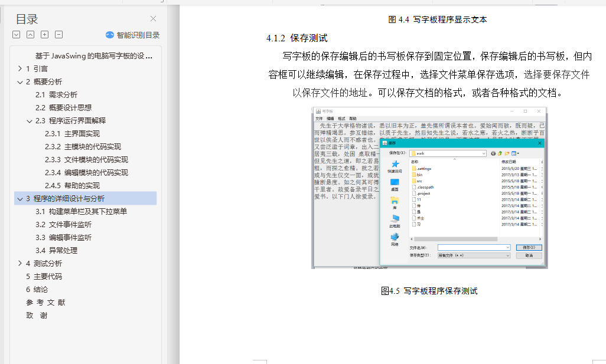
Task: Select the save-dialog screenshot figure in document
Action: (x=429, y=188)
